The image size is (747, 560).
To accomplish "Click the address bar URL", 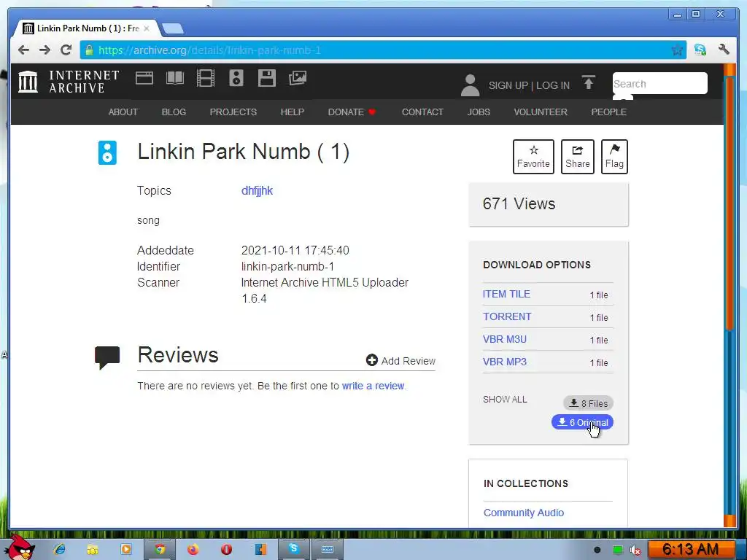I will pyautogui.click(x=209, y=50).
